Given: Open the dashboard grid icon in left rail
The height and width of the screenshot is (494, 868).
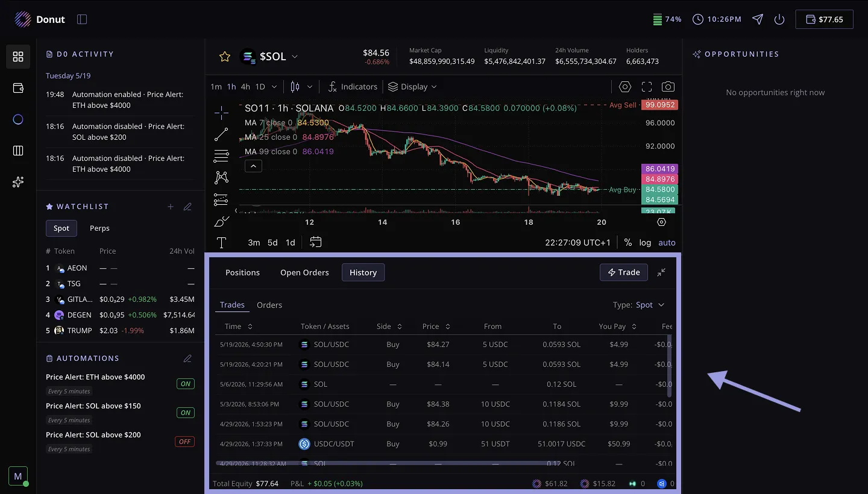Looking at the screenshot, I should tap(18, 57).
